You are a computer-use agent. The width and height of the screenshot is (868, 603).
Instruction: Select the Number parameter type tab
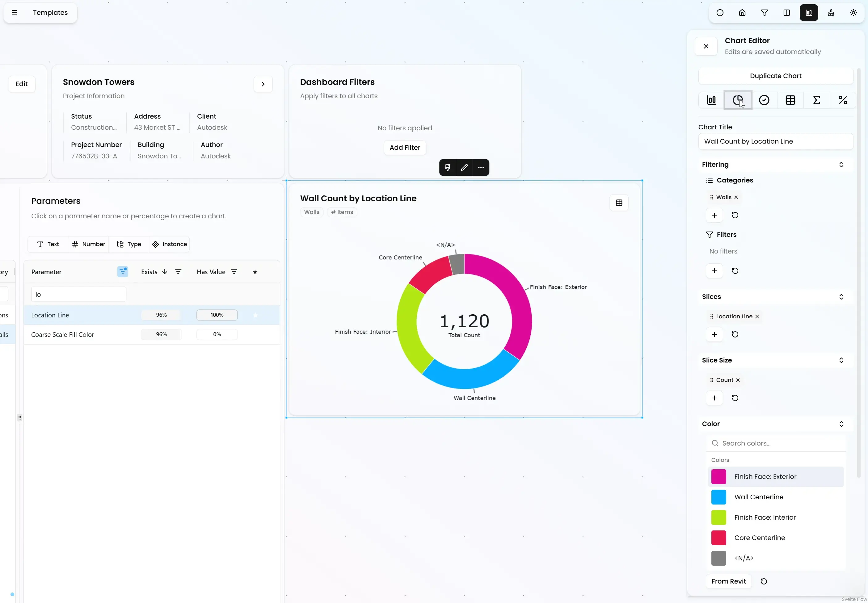tap(88, 244)
